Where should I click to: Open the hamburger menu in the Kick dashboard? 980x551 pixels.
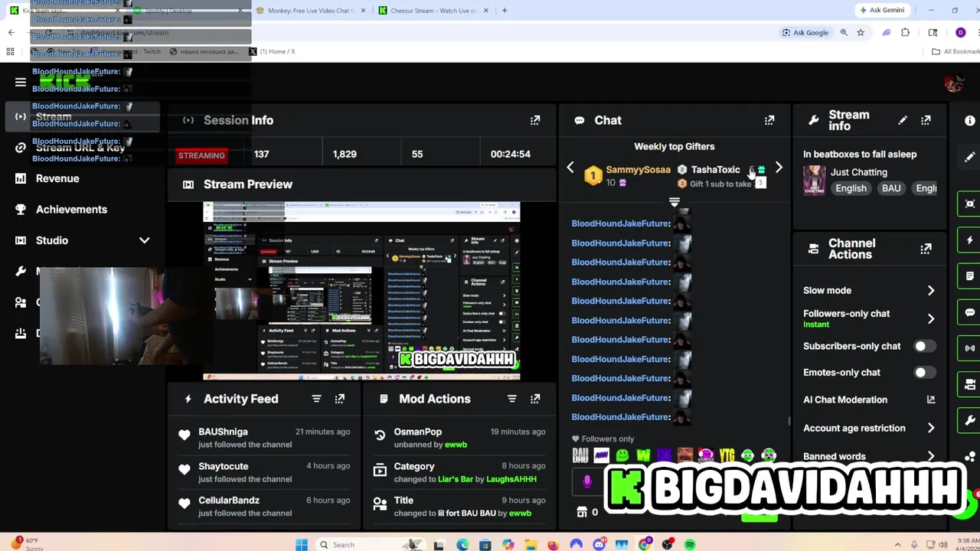tap(21, 83)
